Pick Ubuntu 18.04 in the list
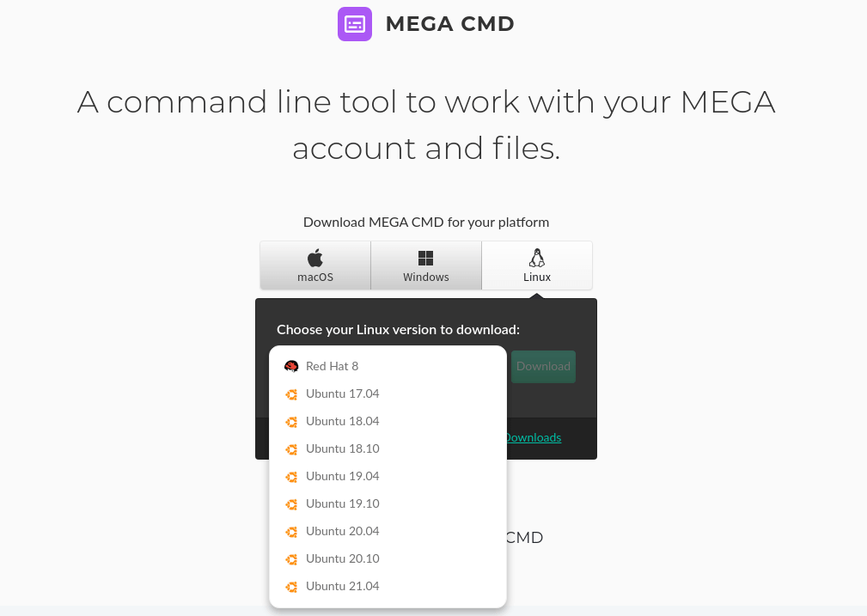 coord(343,421)
